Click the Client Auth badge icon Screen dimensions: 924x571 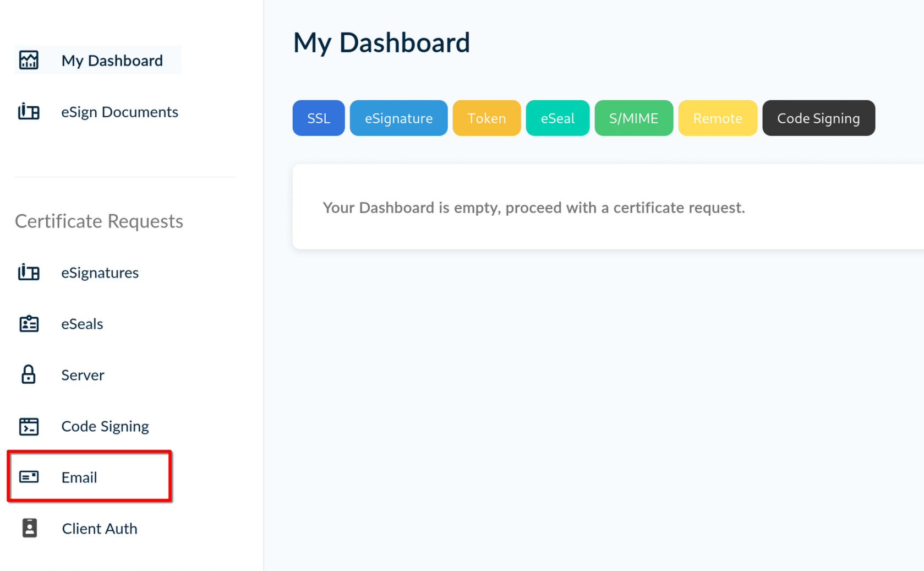29,528
